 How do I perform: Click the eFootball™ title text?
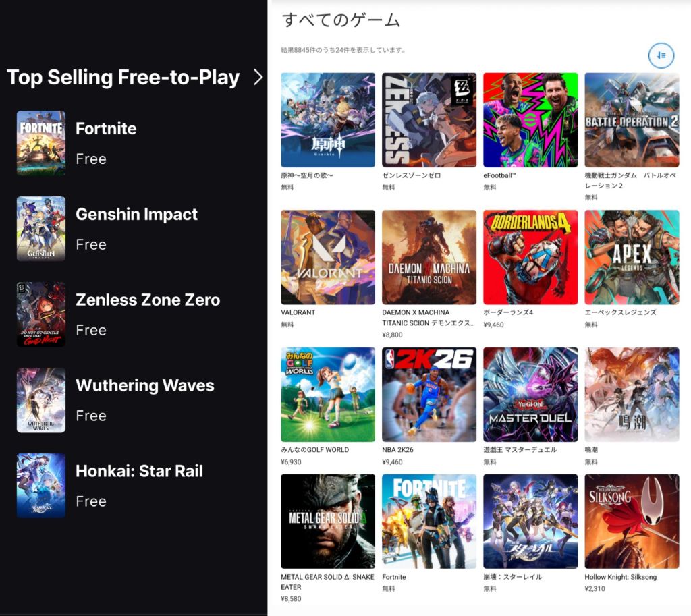pyautogui.click(x=499, y=175)
